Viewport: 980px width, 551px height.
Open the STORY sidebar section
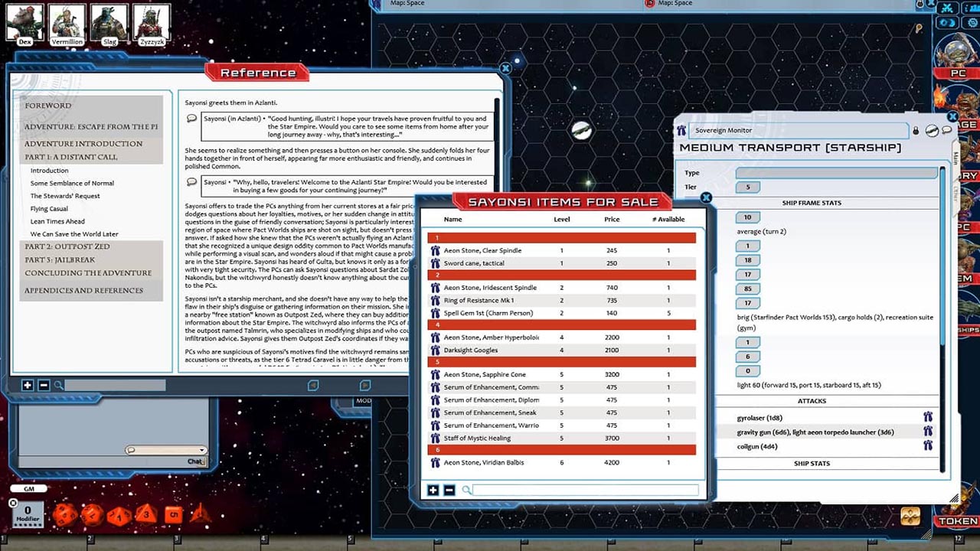tap(969, 174)
